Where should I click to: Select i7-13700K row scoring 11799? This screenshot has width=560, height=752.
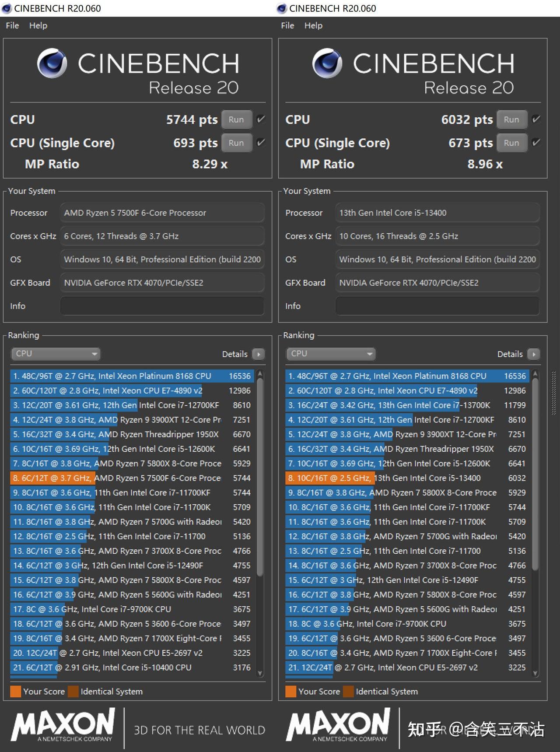(407, 405)
